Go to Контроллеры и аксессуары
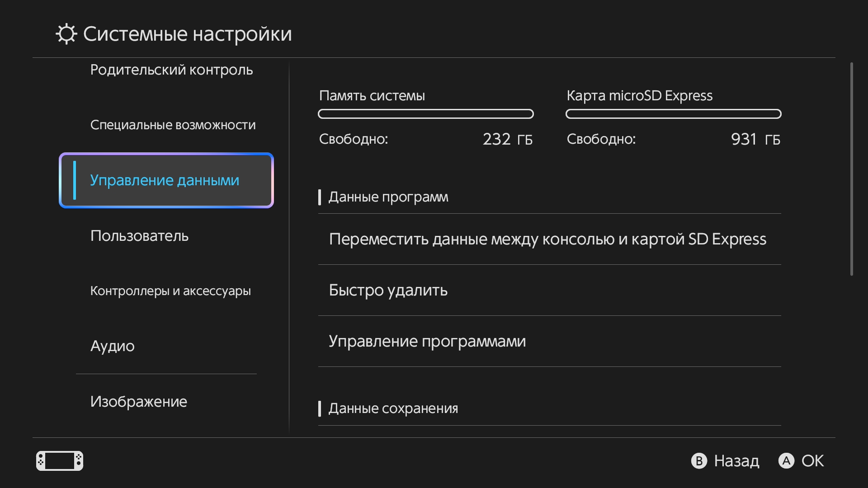The width and height of the screenshot is (868, 488). point(170,291)
